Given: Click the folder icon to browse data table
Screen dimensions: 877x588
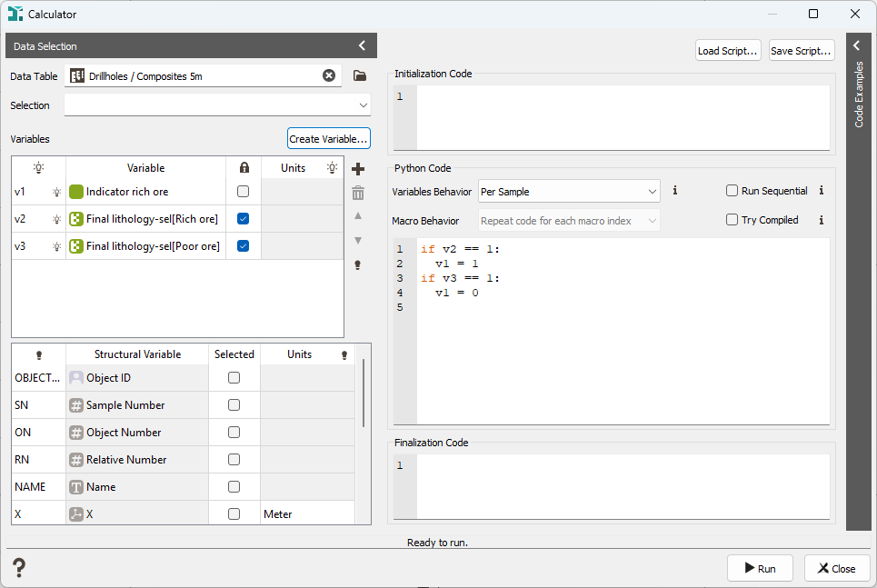Looking at the screenshot, I should click(359, 76).
